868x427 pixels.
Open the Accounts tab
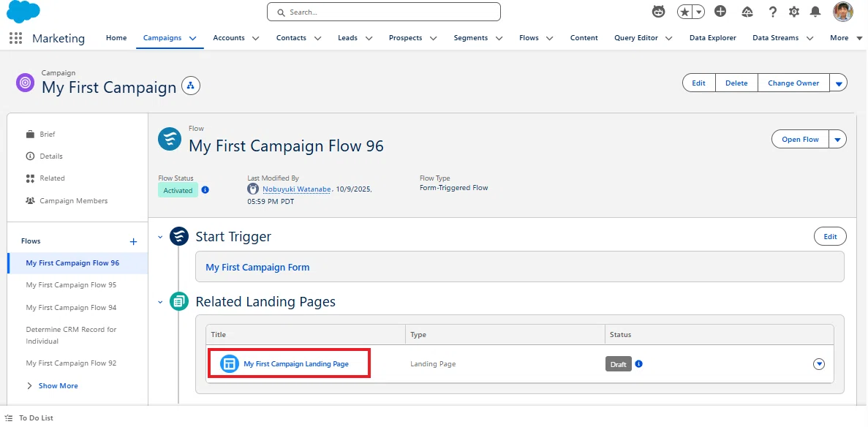coord(229,38)
